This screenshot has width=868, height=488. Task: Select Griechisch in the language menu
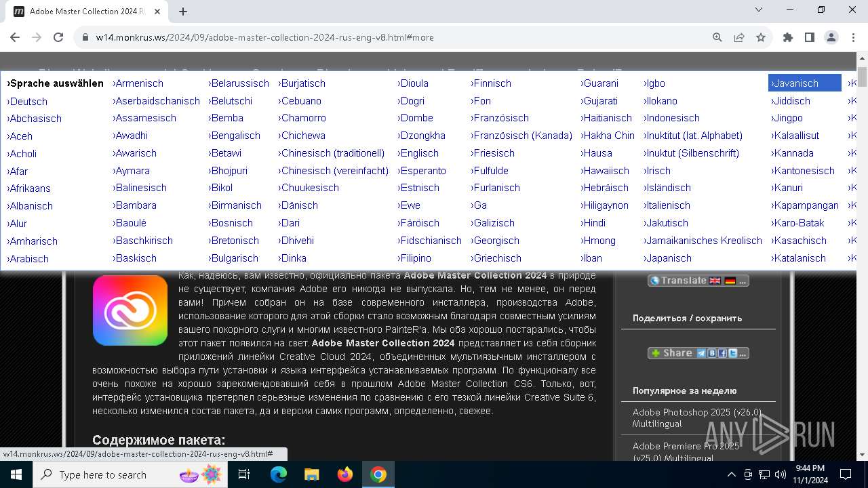pyautogui.click(x=496, y=258)
